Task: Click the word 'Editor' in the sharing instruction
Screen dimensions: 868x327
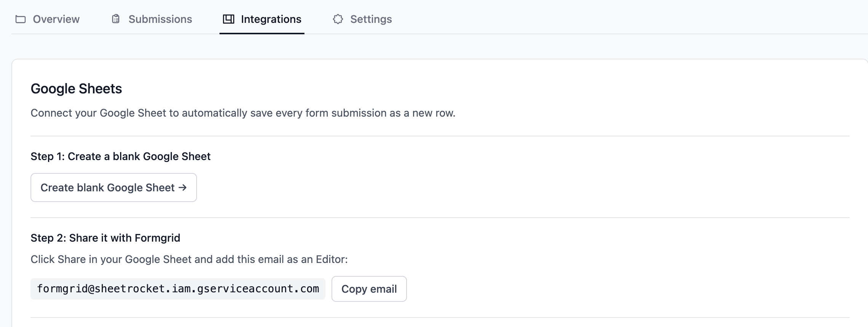Action: tap(330, 260)
